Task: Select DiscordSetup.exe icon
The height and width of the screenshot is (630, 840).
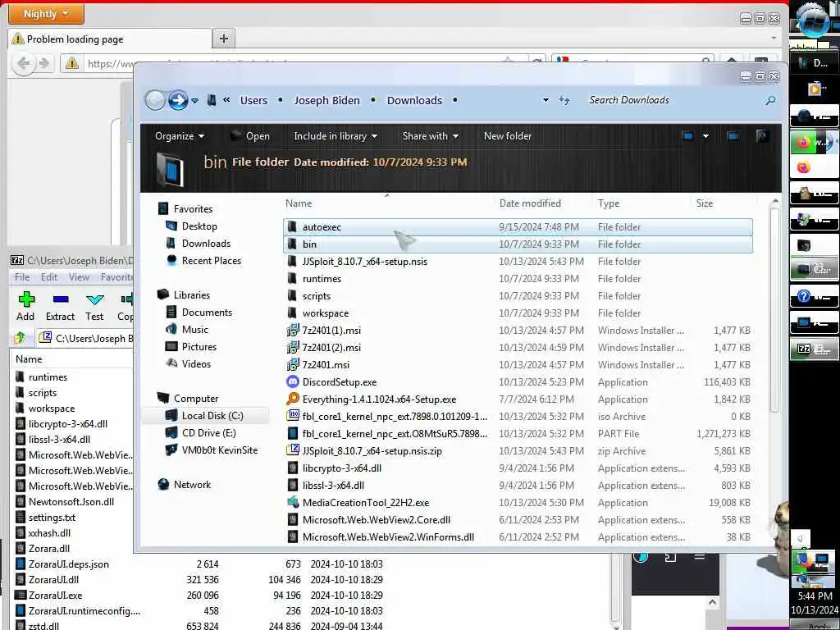Action: click(x=293, y=382)
